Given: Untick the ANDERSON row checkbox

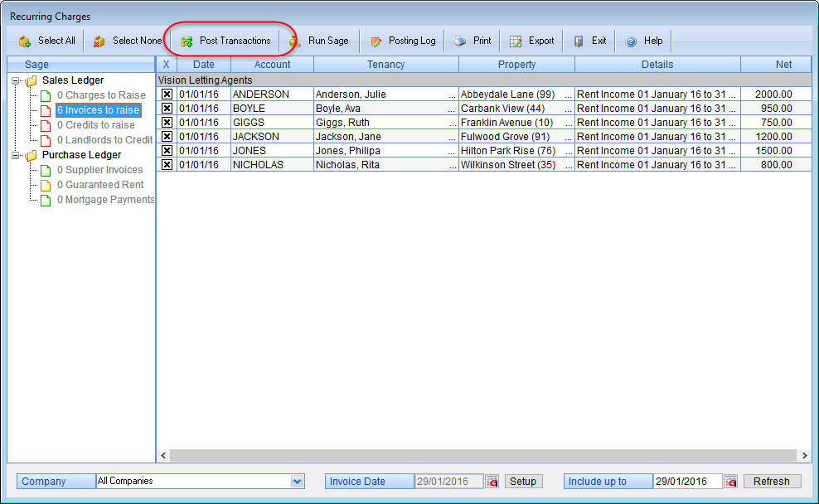Looking at the screenshot, I should click(167, 94).
